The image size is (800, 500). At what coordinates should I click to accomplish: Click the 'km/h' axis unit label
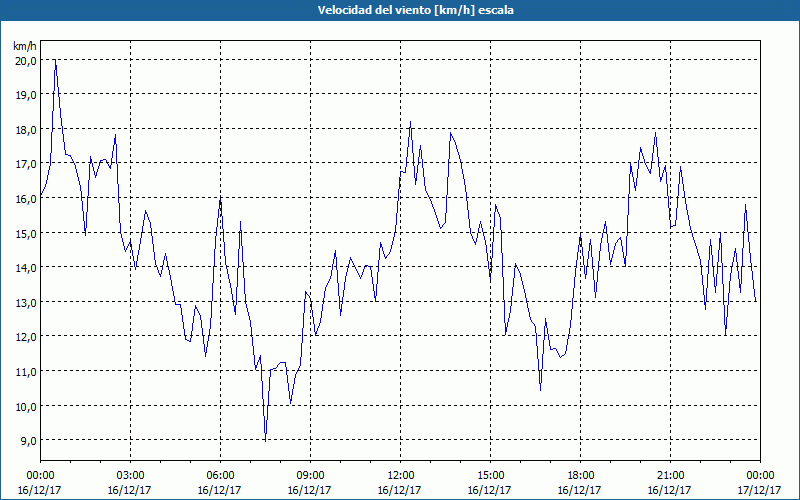point(25,47)
